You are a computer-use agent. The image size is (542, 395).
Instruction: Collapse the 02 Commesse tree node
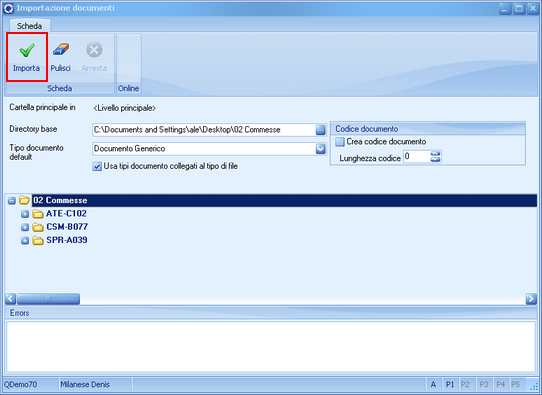[x=12, y=200]
